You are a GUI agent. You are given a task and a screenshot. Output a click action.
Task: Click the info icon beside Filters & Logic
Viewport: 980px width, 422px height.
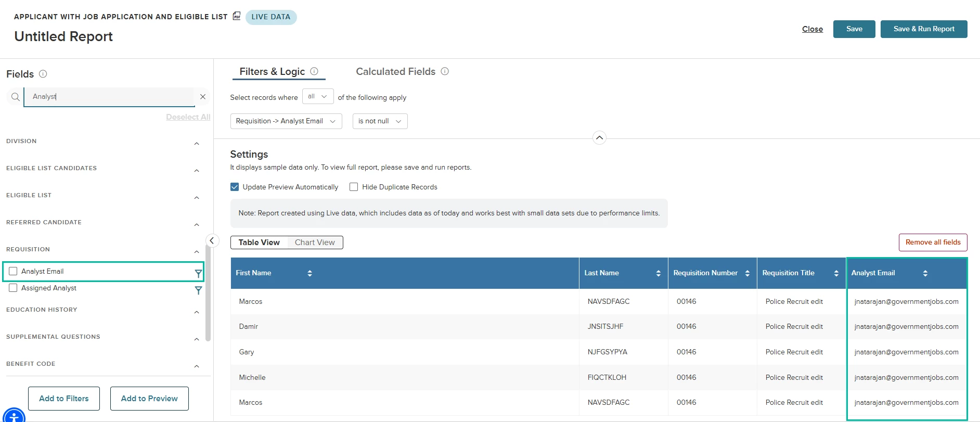click(314, 71)
